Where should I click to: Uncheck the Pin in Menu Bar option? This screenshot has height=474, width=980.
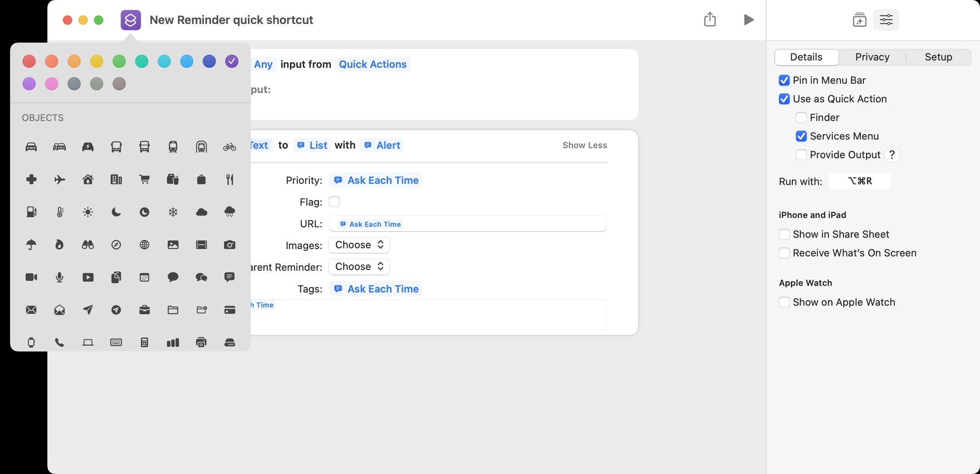(x=784, y=80)
